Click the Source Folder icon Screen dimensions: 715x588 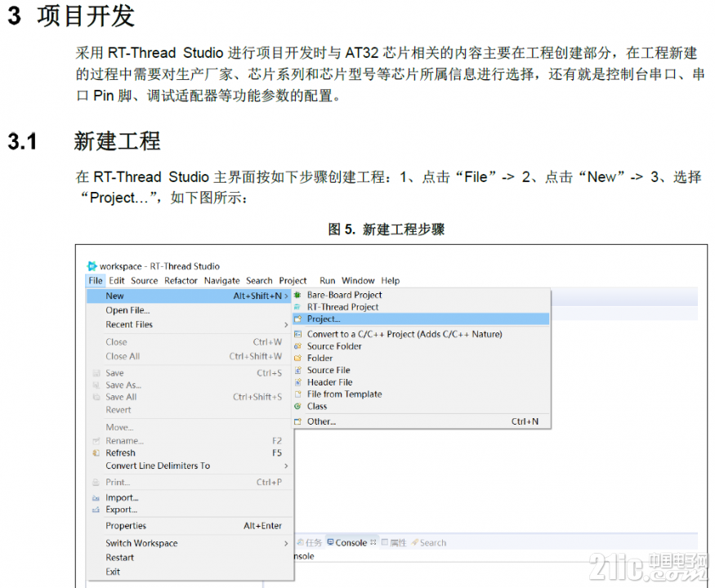click(x=297, y=346)
